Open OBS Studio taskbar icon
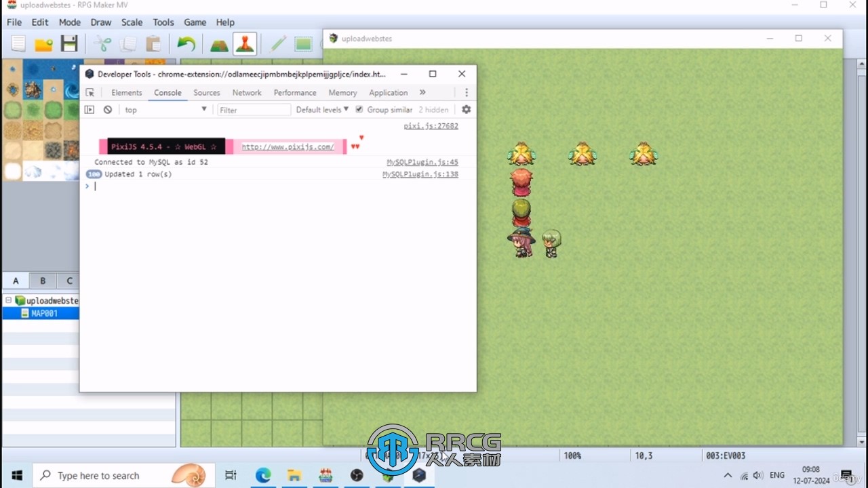 357,475
